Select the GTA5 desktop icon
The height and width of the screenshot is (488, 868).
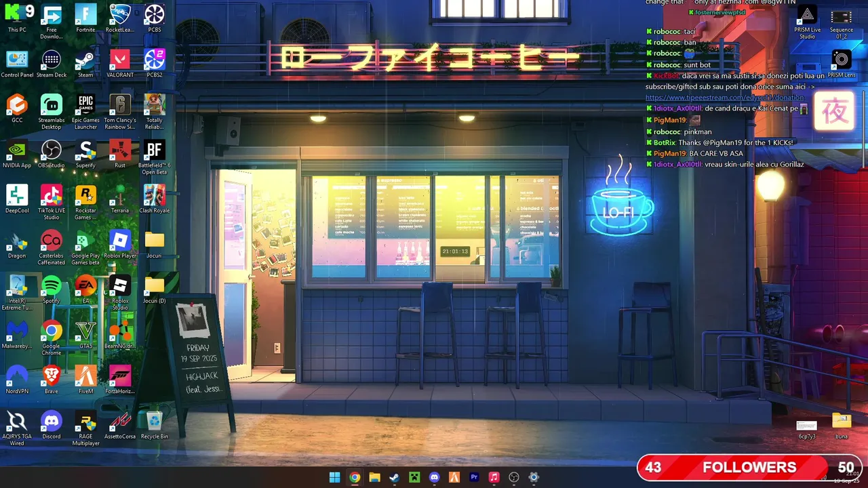(85, 335)
